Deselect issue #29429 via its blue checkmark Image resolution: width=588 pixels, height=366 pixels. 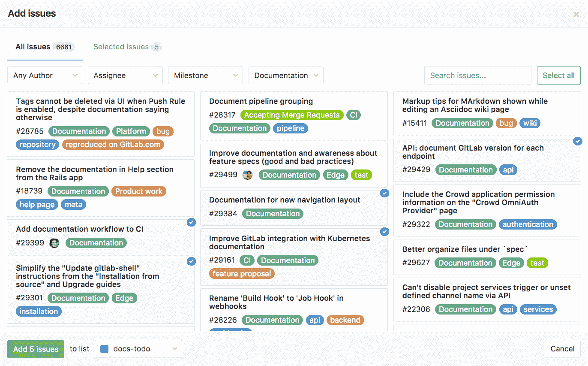[578, 141]
